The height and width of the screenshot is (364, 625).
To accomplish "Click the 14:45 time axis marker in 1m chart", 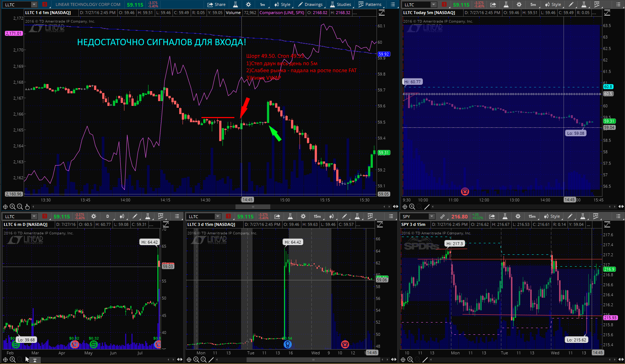I will (247, 200).
